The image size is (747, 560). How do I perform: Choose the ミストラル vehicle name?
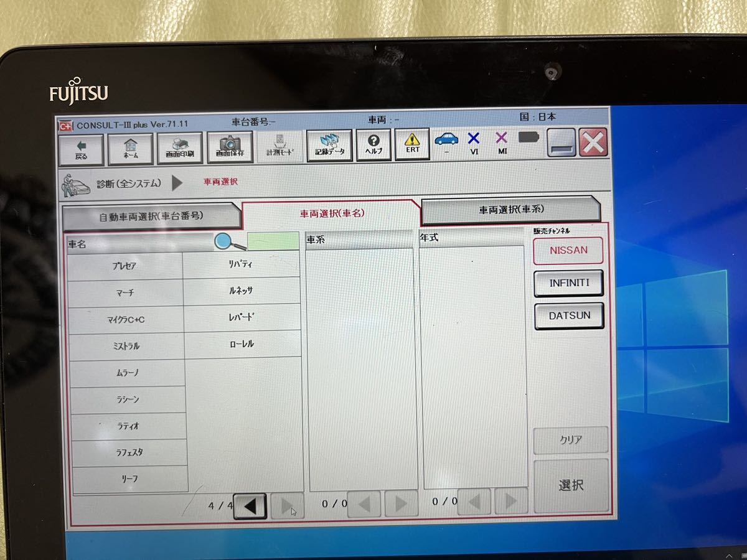click(x=126, y=347)
